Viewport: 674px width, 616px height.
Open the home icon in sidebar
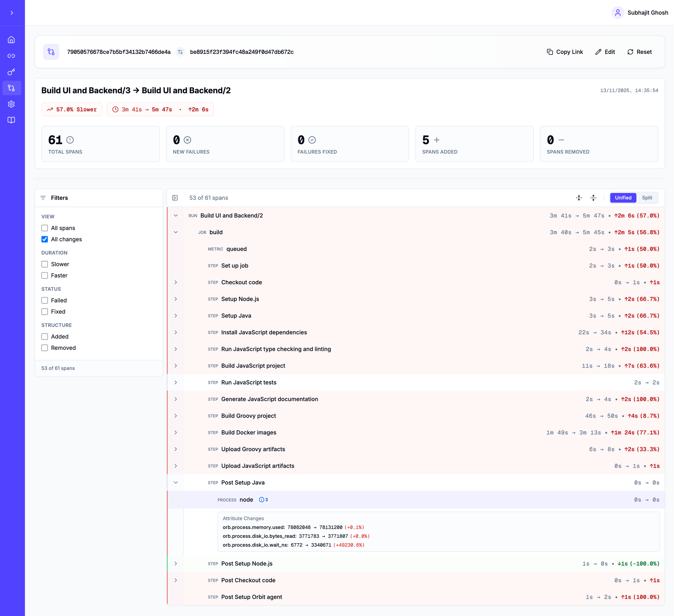(x=11, y=40)
